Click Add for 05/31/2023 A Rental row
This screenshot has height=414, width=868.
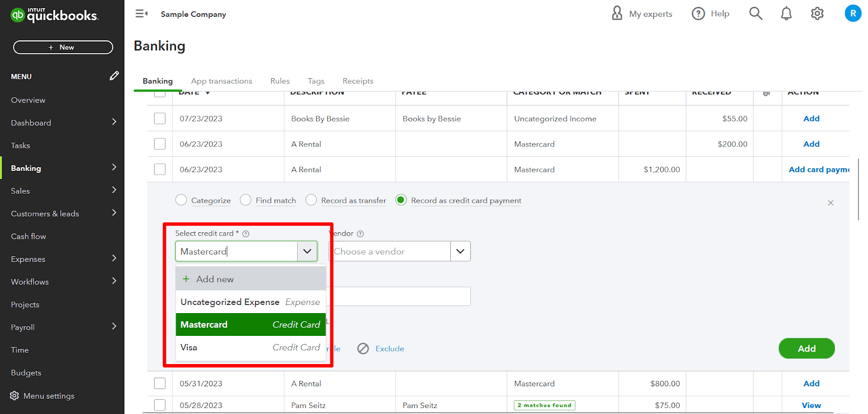point(812,383)
